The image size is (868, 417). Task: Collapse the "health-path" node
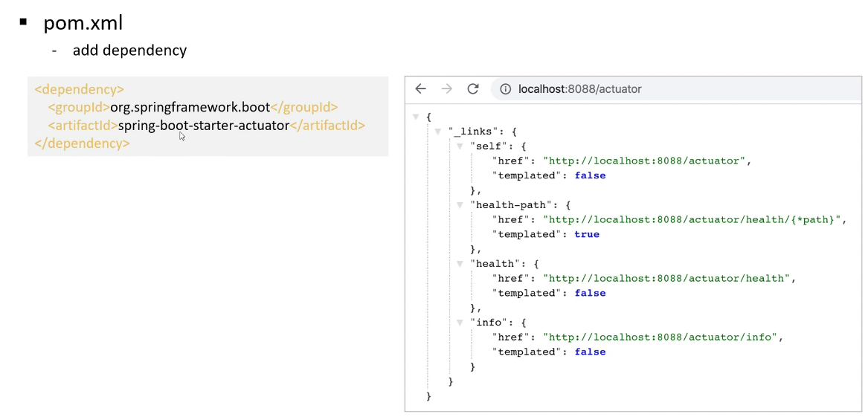point(460,204)
